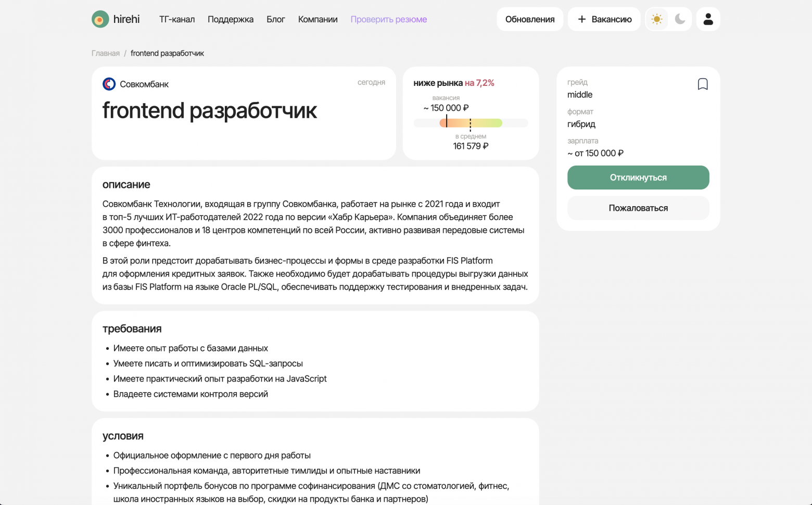Viewport: 812px width, 505px height.
Task: Open the Поддержка page
Action: click(231, 19)
